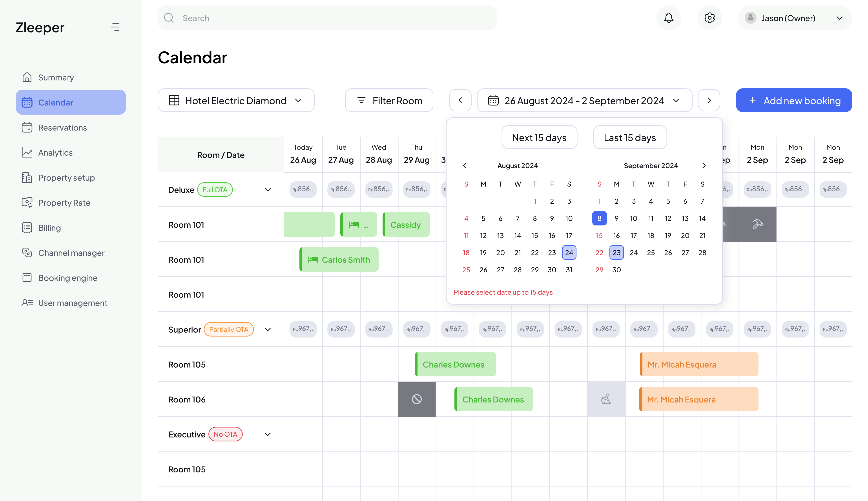Open Reservations page
868x501 pixels.
(x=71, y=127)
